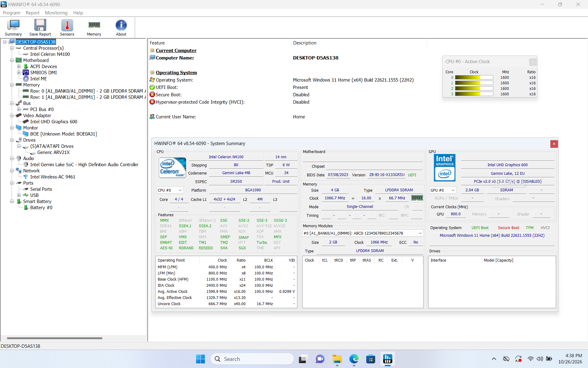Viewport: 588px width, 368px height.
Task: Close the CPU #0 Active Clock panel
Action: (533, 62)
